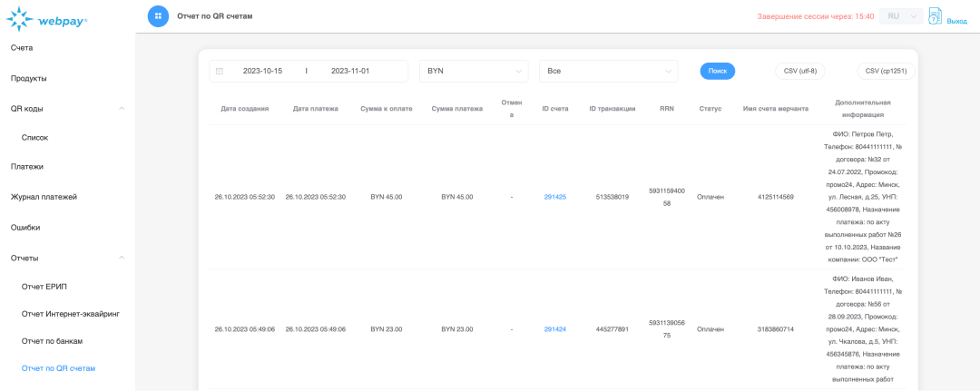Go to Счета in sidebar

click(x=22, y=47)
